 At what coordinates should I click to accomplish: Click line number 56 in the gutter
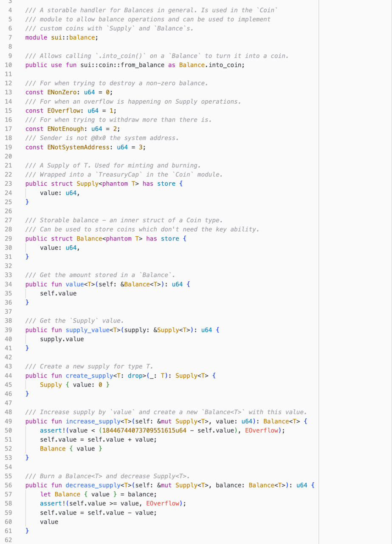click(x=8, y=485)
